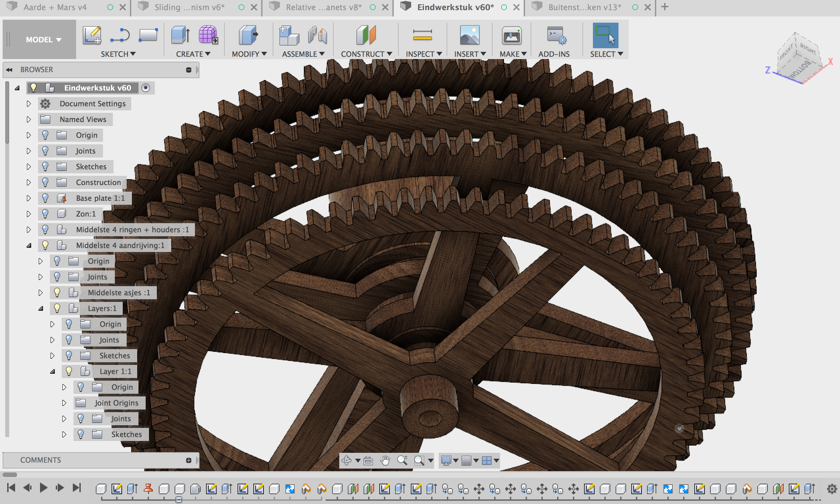Open the Measure tool in Inspect

click(x=422, y=35)
